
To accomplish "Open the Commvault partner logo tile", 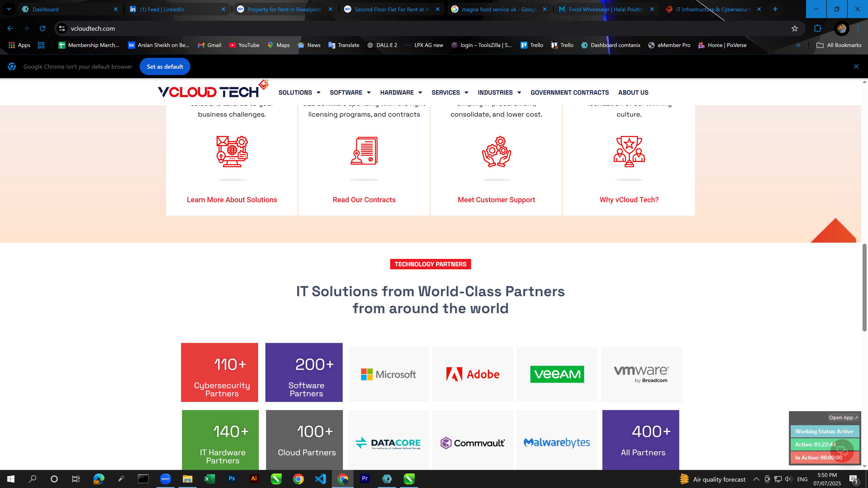I will 472,440.
